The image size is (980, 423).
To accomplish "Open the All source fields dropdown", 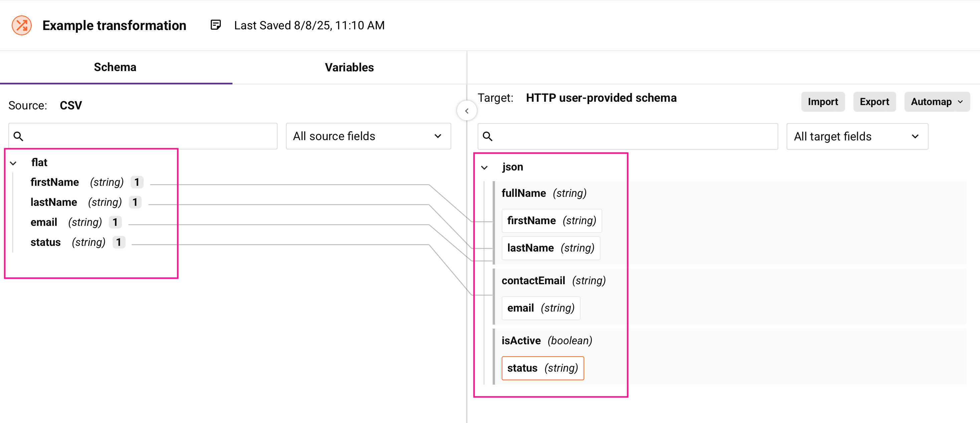I will tap(368, 136).
